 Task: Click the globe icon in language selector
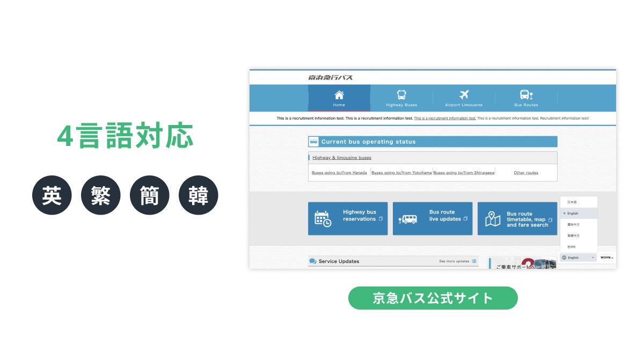click(x=564, y=258)
